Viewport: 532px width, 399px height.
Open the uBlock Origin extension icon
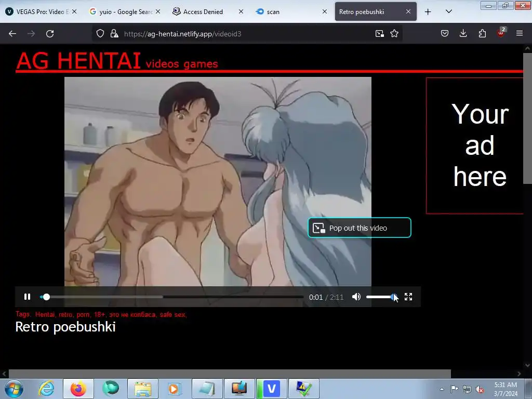click(501, 33)
